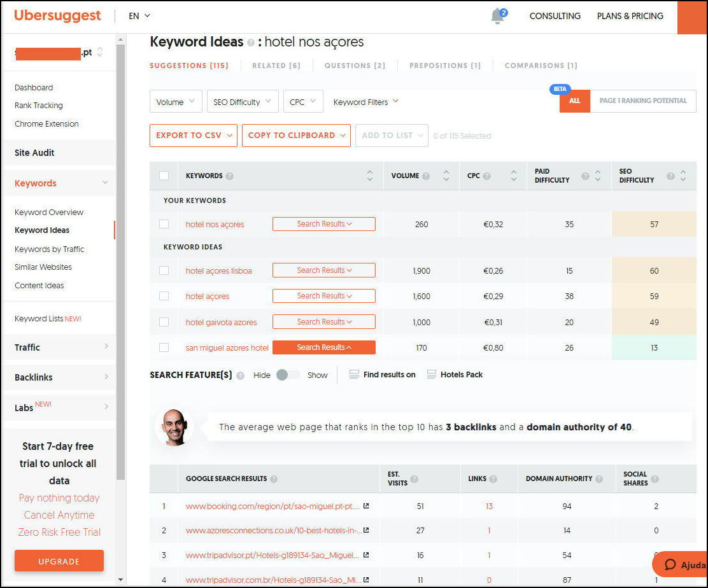
Task: Open Content Ideas in sidebar
Action: (39, 286)
